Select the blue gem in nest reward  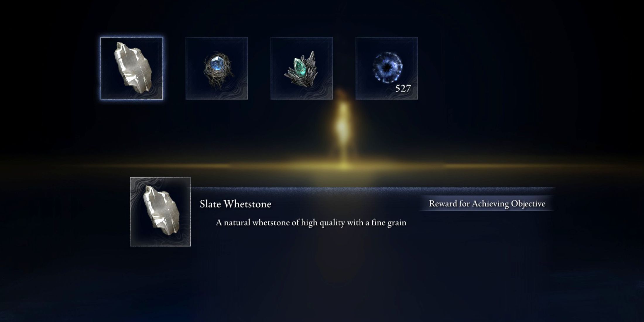click(217, 68)
